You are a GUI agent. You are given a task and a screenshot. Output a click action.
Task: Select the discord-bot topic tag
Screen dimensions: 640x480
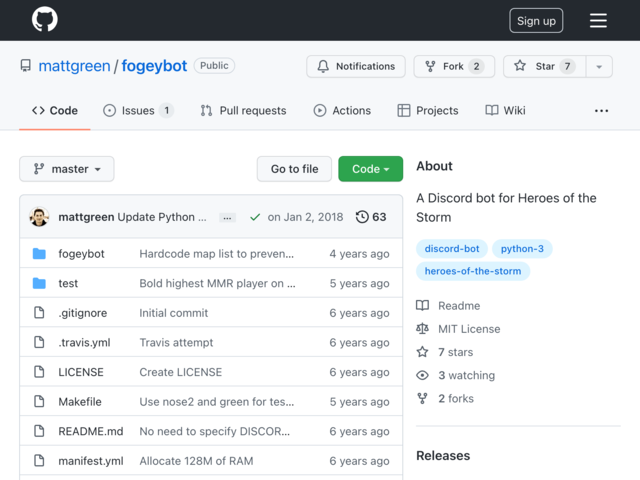click(x=452, y=248)
